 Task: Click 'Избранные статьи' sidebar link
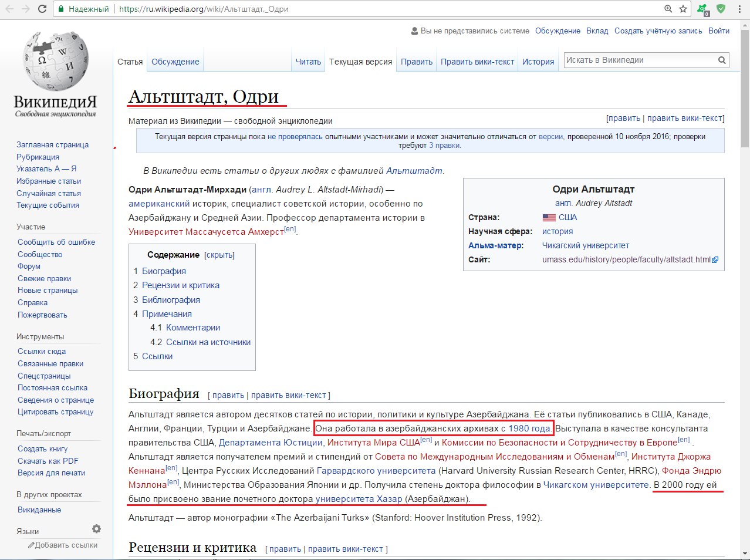tap(49, 181)
